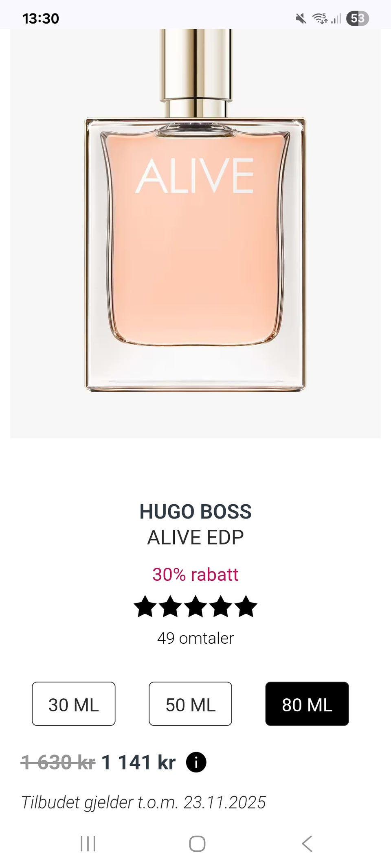Tap the Android home button
The height and width of the screenshot is (868, 391).
click(x=197, y=844)
